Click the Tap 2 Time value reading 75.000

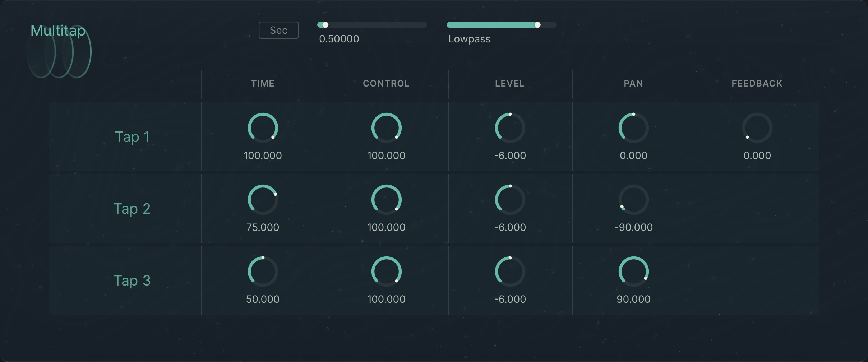263,227
